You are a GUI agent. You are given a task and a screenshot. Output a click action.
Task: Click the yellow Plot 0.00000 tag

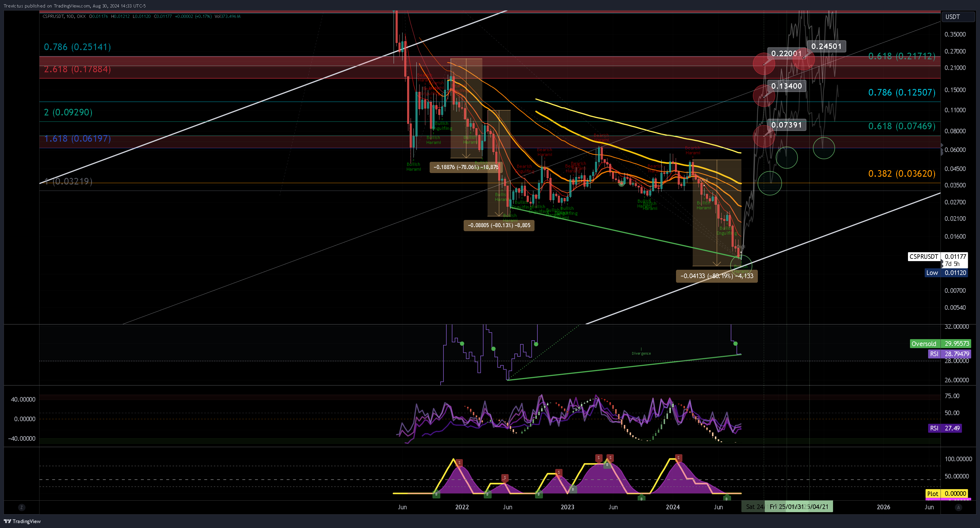pyautogui.click(x=946, y=493)
